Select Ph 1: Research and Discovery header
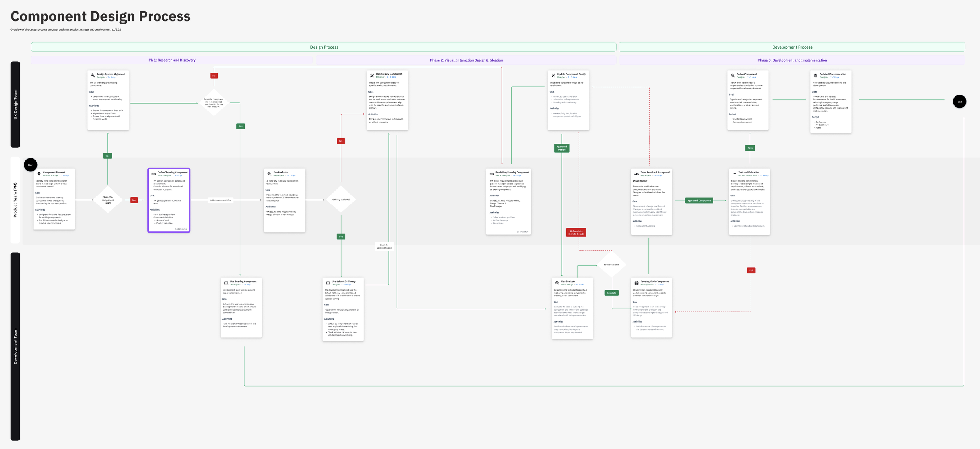The width and height of the screenshot is (980, 449). (x=172, y=60)
